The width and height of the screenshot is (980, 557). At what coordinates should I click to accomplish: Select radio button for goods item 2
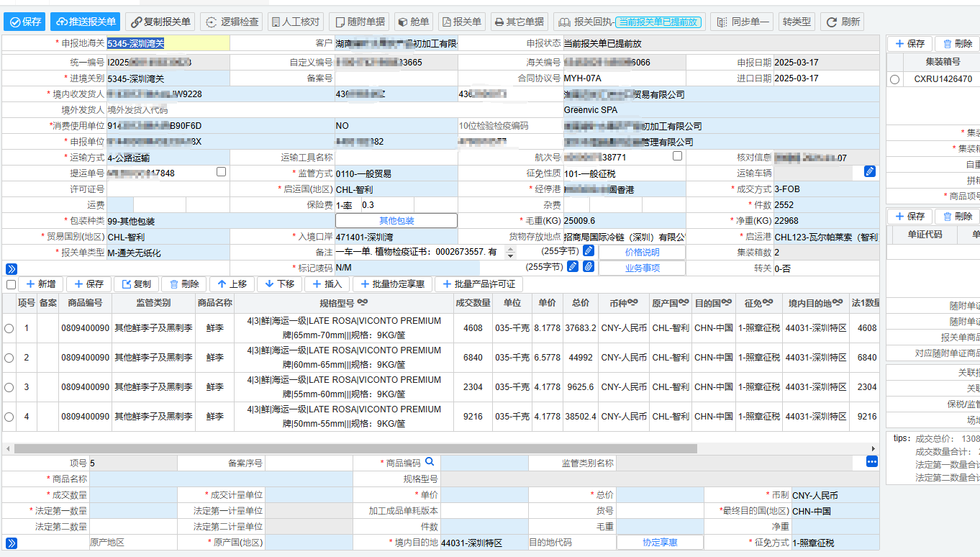tap(9, 358)
